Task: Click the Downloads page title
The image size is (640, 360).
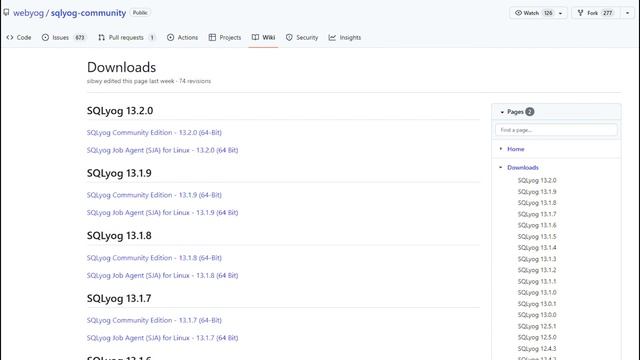Action: coord(122,67)
